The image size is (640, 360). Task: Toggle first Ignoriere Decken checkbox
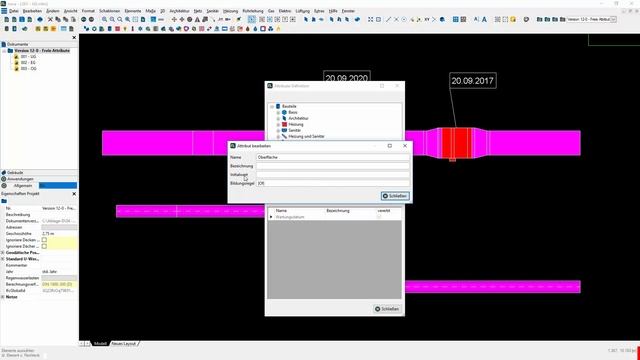coord(44,240)
